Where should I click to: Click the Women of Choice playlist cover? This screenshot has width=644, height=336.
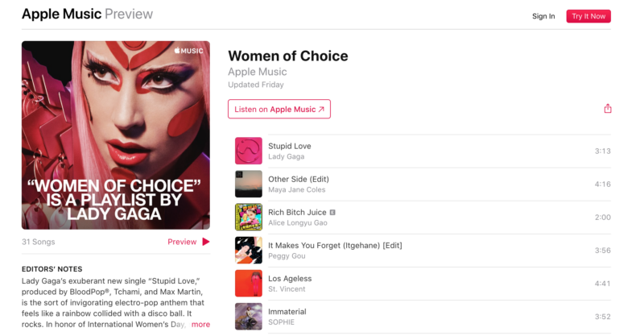(116, 135)
